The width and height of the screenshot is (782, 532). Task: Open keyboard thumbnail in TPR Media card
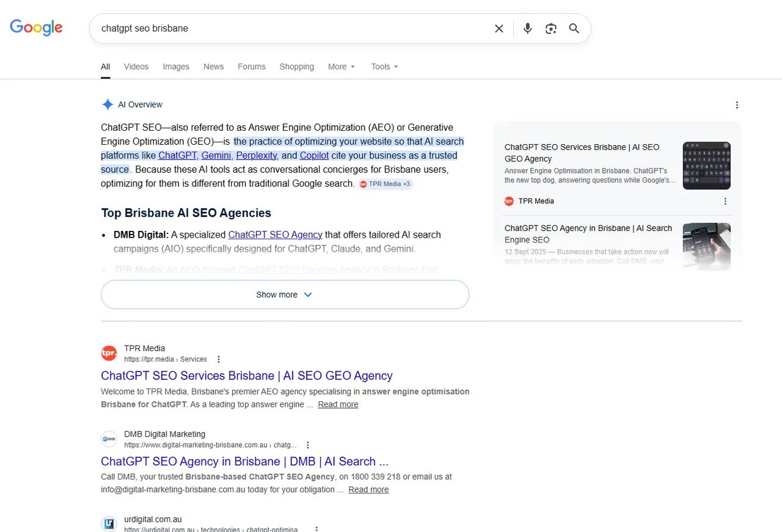pos(707,166)
